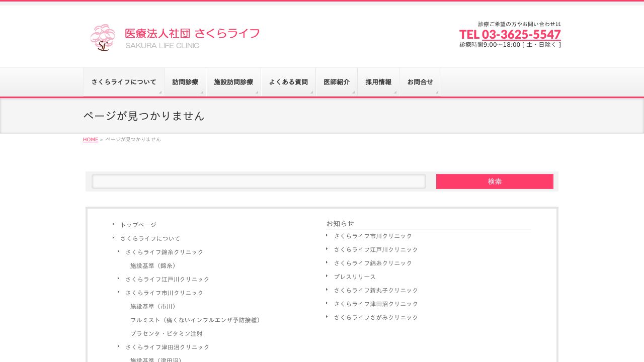The image size is (644, 362).
Task: Call the phone number 03-3625-5547
Action: (521, 34)
